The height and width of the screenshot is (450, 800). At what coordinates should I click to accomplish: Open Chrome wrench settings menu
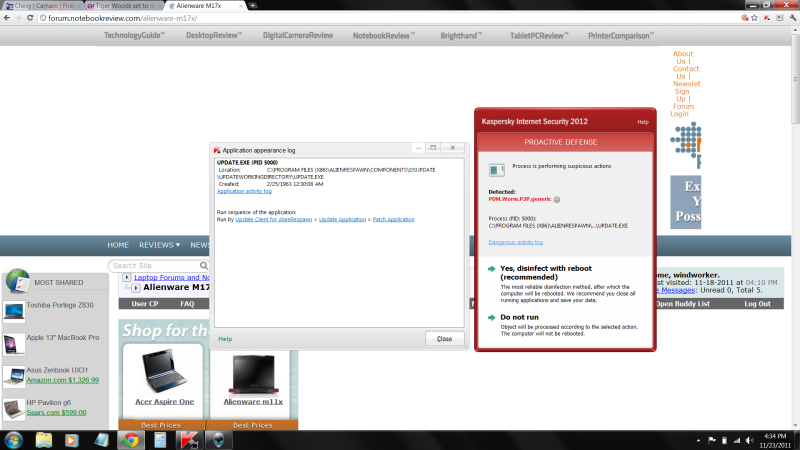pos(792,18)
